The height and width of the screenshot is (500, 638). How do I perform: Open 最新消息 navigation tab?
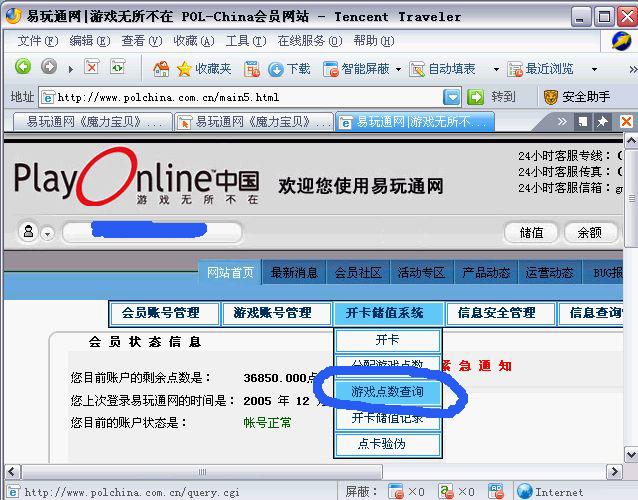294,272
